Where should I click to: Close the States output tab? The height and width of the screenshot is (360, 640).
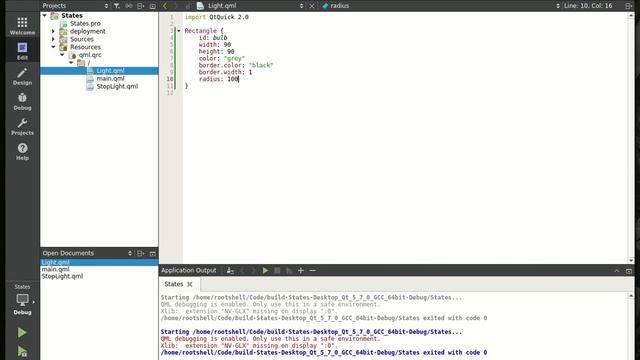click(x=190, y=284)
